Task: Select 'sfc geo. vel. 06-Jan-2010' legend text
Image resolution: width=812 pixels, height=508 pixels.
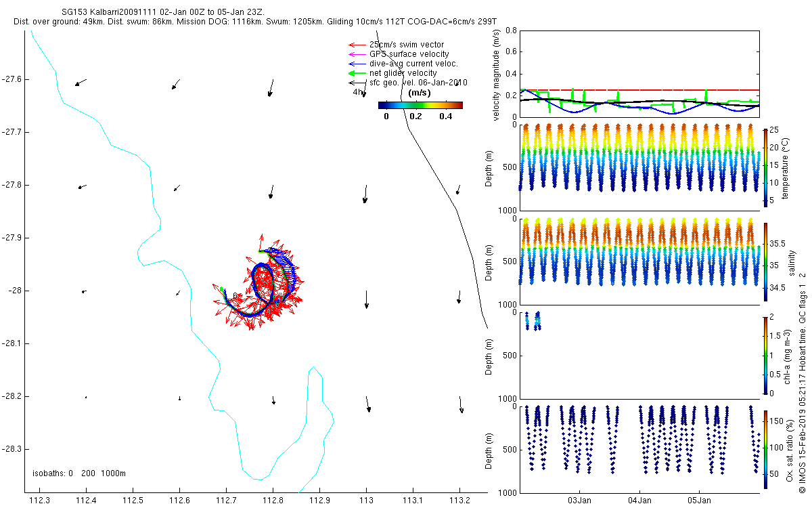Action: tap(418, 83)
